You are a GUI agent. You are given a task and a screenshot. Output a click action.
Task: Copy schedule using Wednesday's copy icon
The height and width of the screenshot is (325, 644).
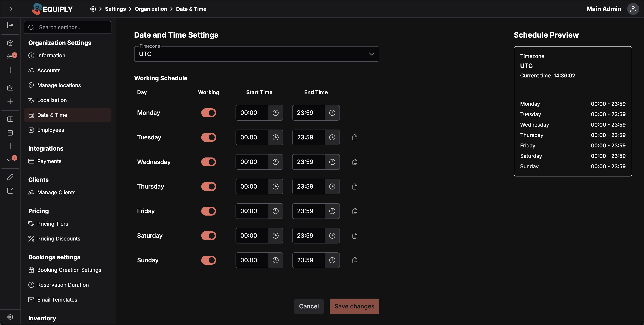(354, 162)
